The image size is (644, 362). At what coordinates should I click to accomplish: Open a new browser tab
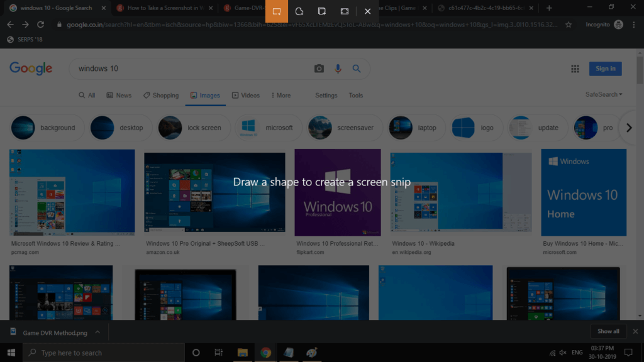point(549,8)
